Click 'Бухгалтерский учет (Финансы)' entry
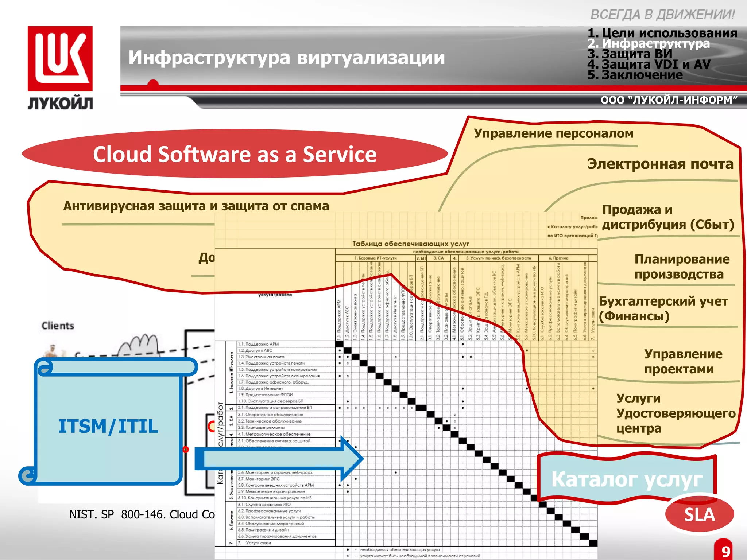Image resolution: width=747 pixels, height=560 pixels. click(663, 308)
